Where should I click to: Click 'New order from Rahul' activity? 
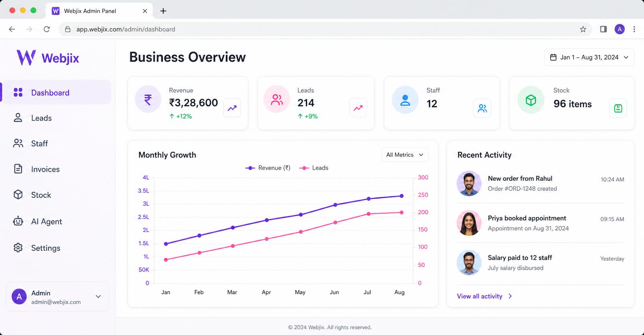[520, 178]
